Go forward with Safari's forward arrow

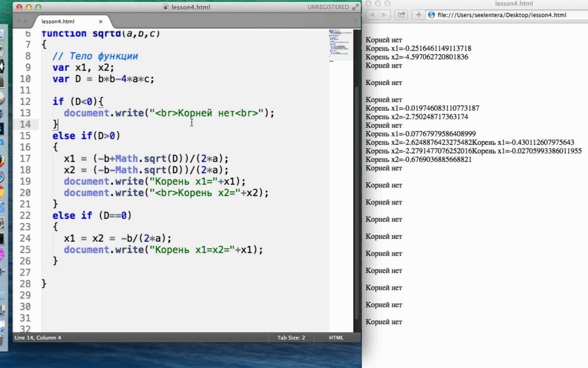click(384, 15)
